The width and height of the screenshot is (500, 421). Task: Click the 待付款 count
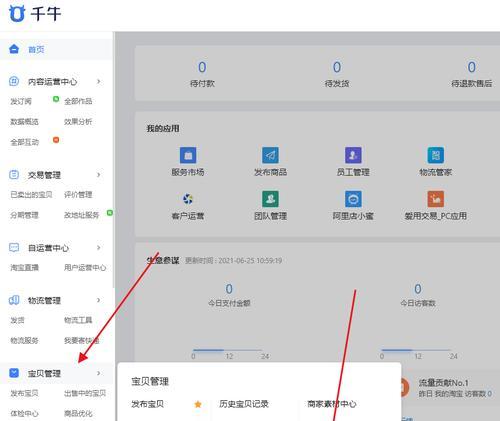click(x=202, y=67)
